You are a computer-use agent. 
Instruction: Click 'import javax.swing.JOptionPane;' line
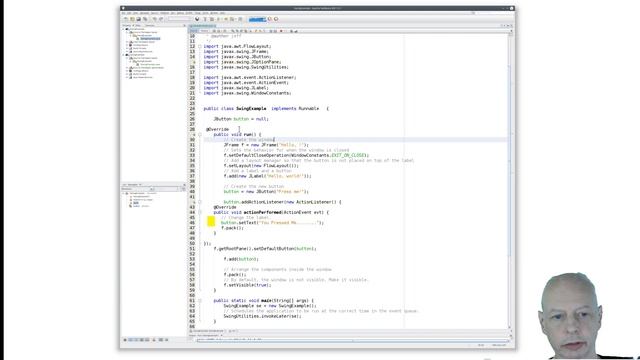[x=242, y=62]
